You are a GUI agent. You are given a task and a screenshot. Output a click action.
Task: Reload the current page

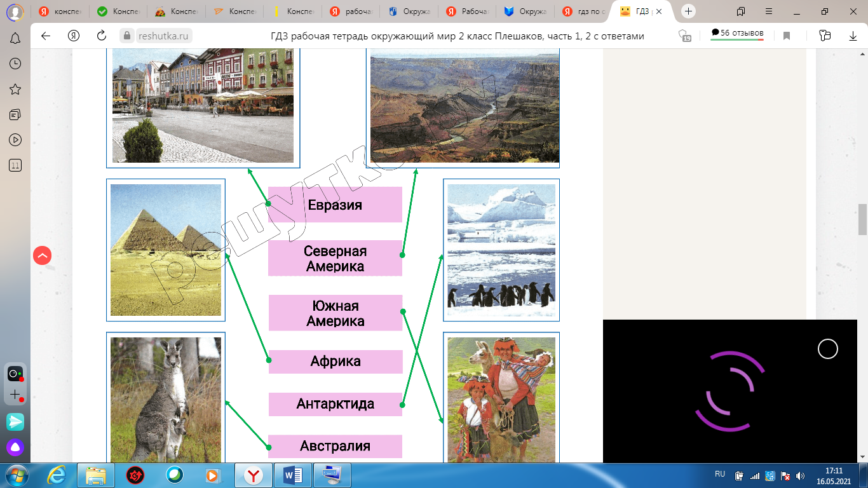pos(101,36)
